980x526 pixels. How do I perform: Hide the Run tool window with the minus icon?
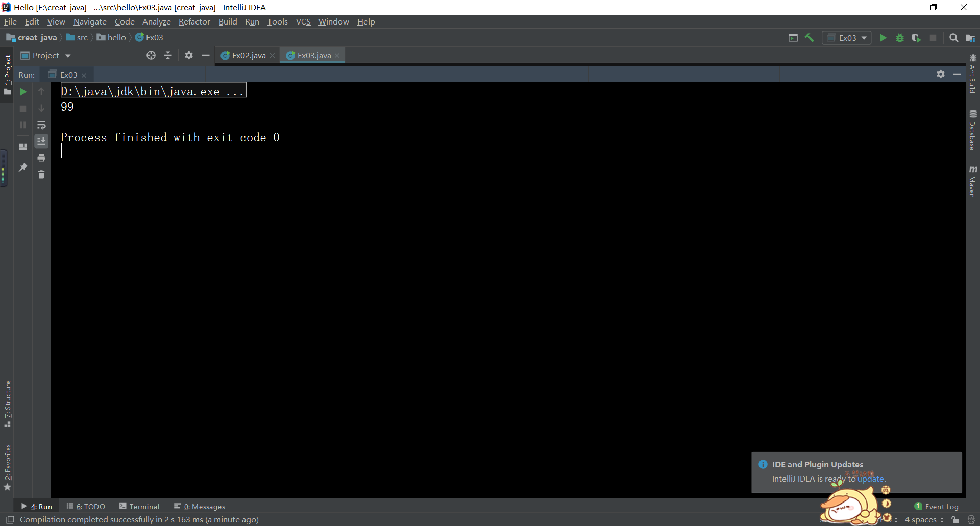(x=957, y=75)
